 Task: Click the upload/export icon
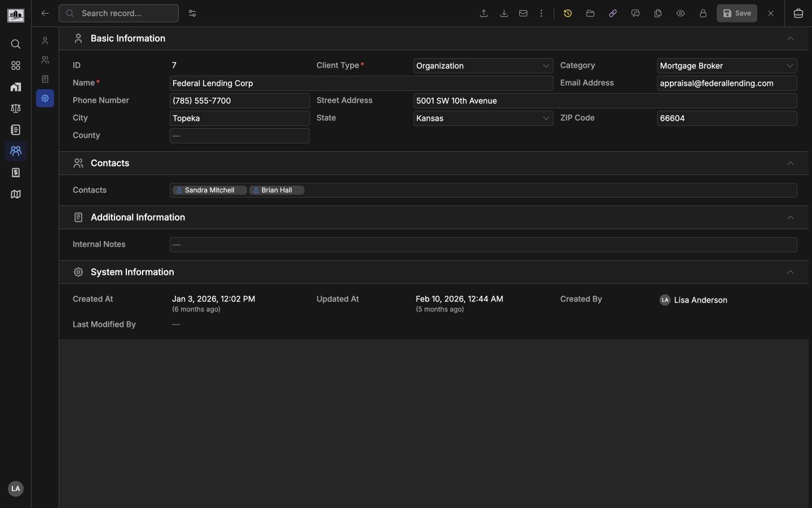point(484,14)
